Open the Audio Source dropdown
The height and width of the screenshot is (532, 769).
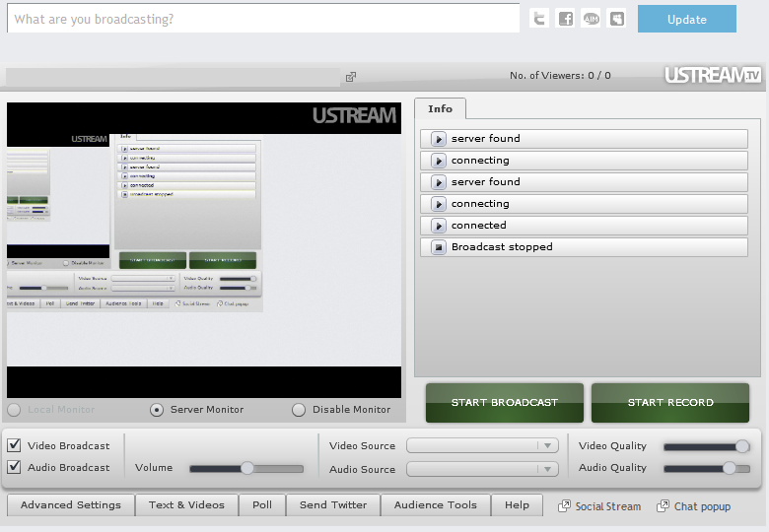(x=482, y=469)
